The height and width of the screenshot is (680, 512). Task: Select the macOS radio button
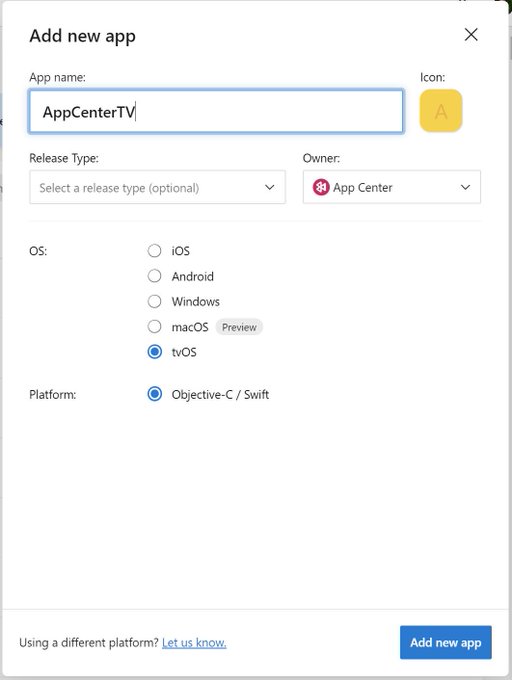click(x=154, y=326)
